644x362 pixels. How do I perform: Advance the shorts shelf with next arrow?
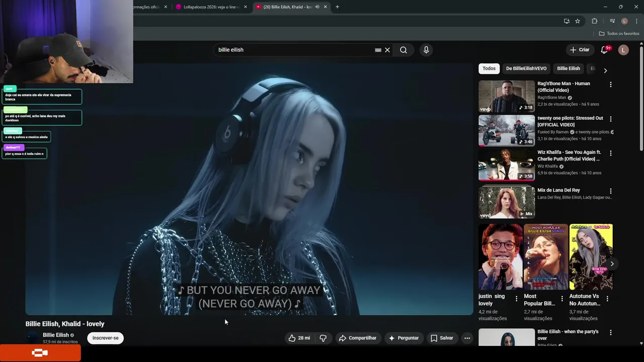[612, 263]
